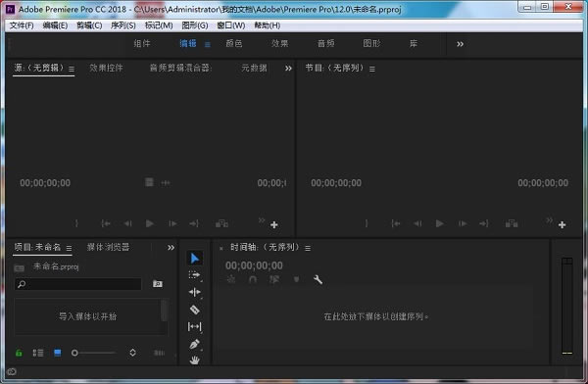Viewport: 588px width, 384px height.
Task: Open the 媒体浏览器 tab
Action: tap(108, 247)
